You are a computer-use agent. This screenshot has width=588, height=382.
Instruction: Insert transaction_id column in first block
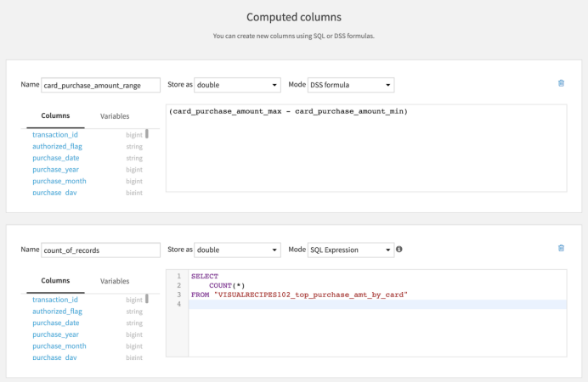click(55, 134)
